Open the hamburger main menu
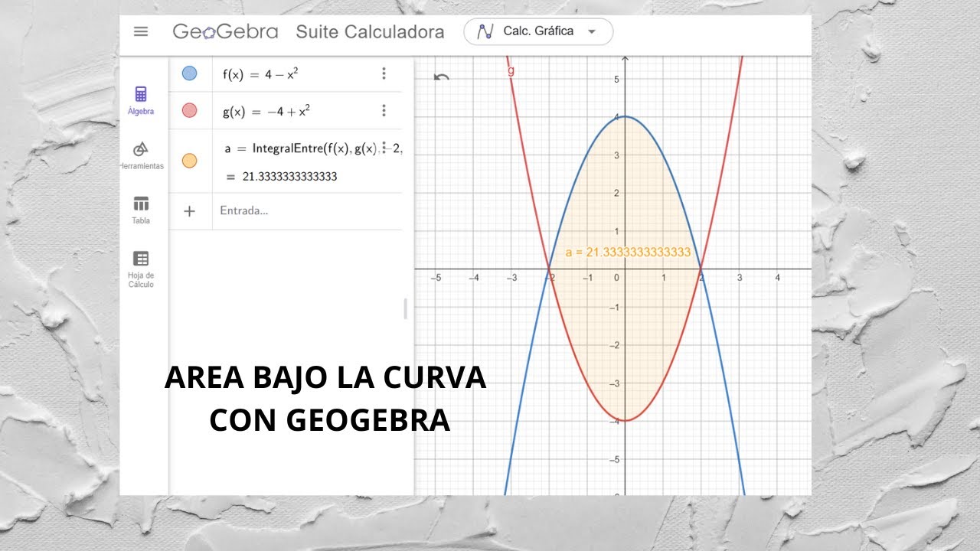Viewport: 980px width, 551px height. click(x=141, y=32)
